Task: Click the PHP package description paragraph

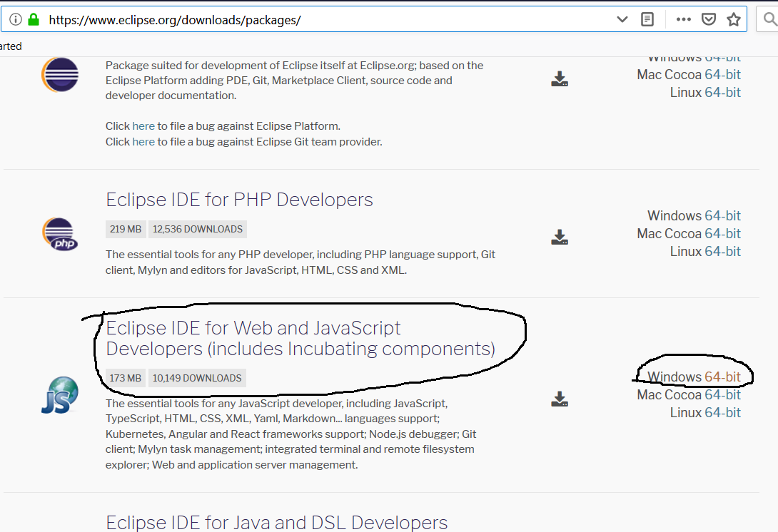Action: click(300, 262)
